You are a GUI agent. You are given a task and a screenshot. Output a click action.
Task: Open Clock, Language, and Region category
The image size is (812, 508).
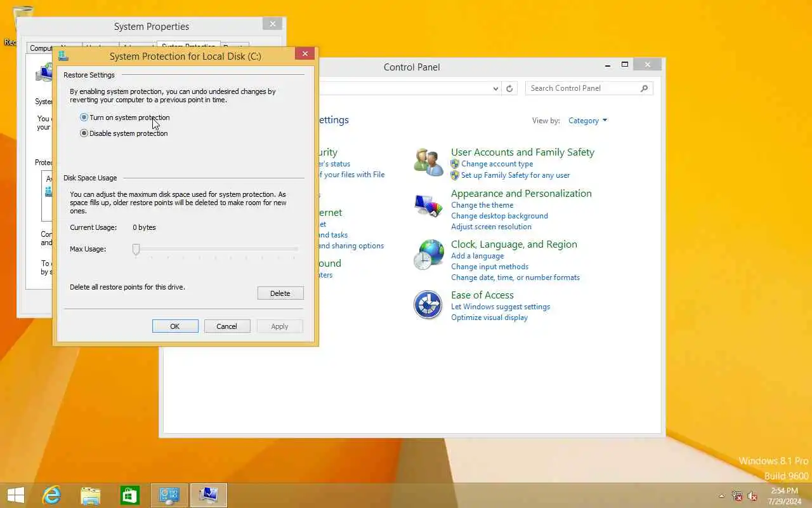coord(514,244)
